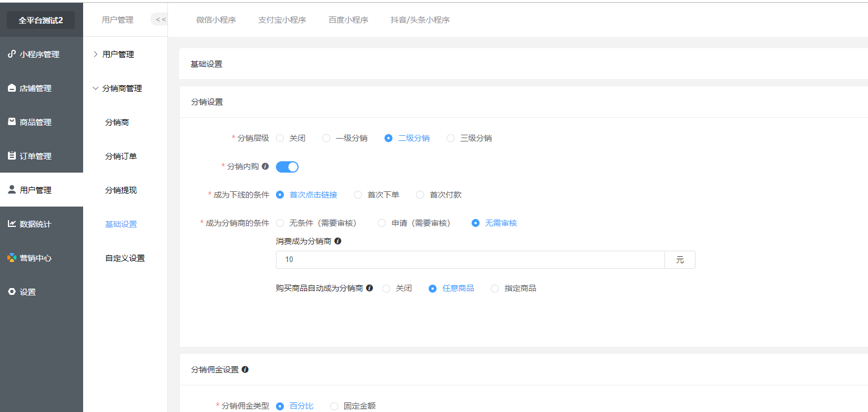Choose 首次点击链接 as downline condition

click(306, 195)
